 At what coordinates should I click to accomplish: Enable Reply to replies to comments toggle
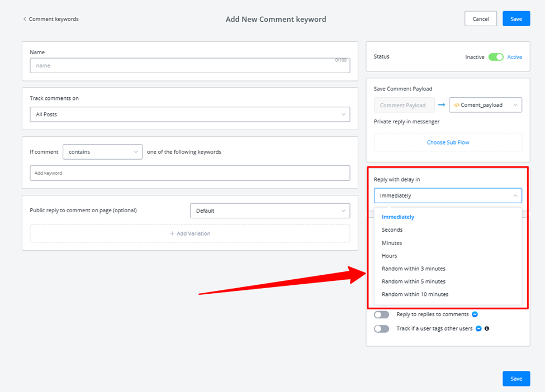pyautogui.click(x=382, y=314)
